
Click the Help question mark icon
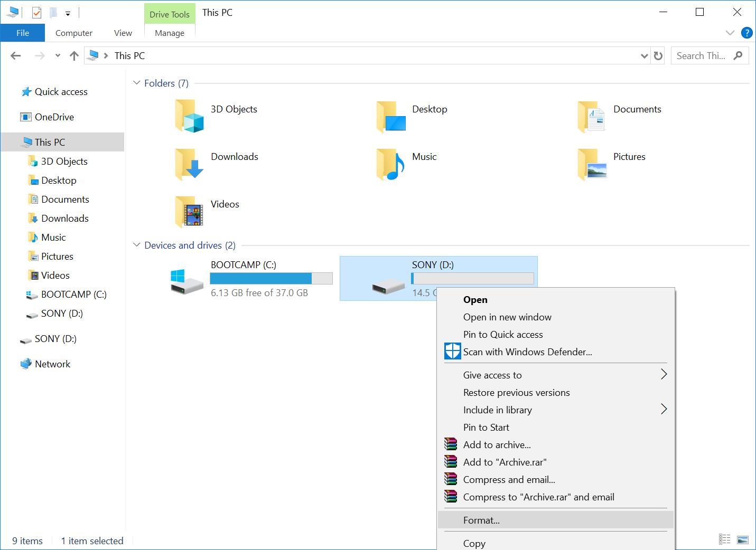(746, 33)
